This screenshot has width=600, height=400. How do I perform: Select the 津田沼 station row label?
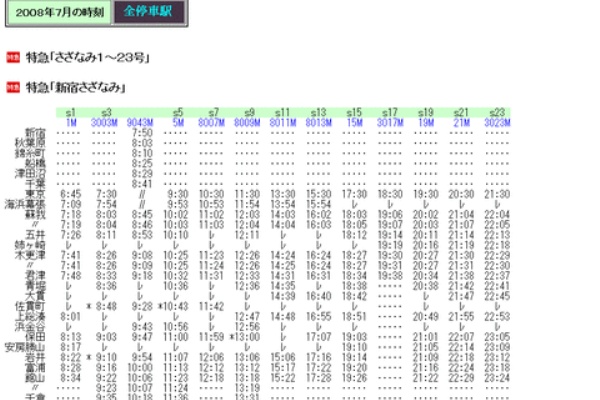point(30,173)
